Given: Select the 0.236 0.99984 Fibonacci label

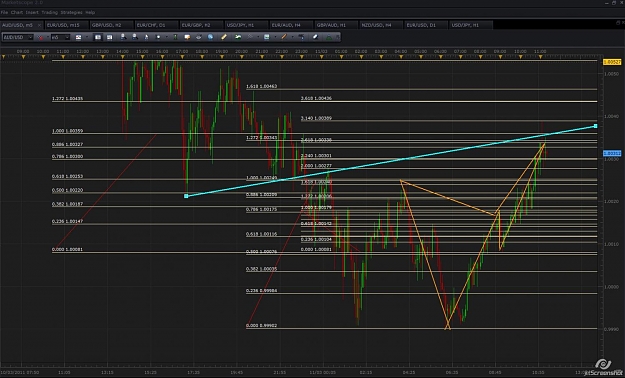Looking at the screenshot, I should point(261,291).
